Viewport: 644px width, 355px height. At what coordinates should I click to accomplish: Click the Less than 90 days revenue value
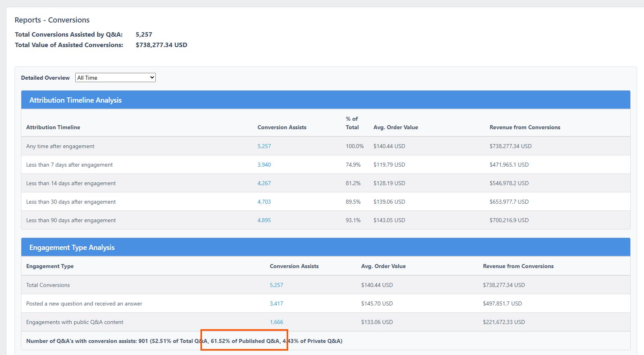click(509, 220)
